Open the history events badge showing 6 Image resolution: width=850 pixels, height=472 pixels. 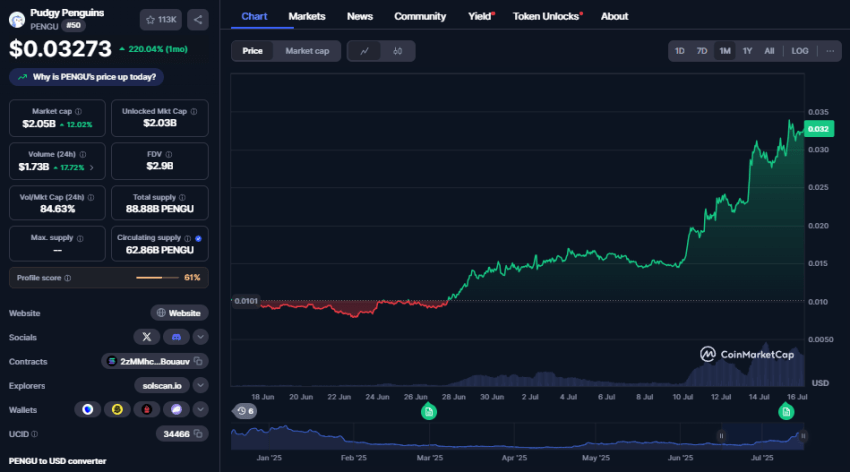[246, 411]
